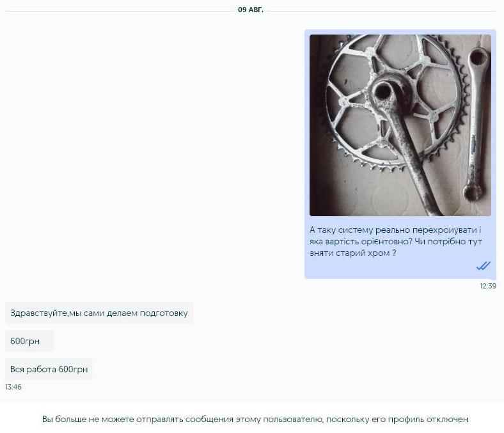Click the blue double-check read receipt icon
Viewport: 504px width, 433px height.
tap(483, 265)
